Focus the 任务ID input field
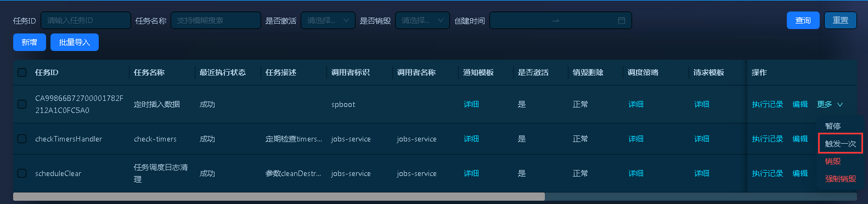The height and width of the screenshot is (204, 868). 86,20
